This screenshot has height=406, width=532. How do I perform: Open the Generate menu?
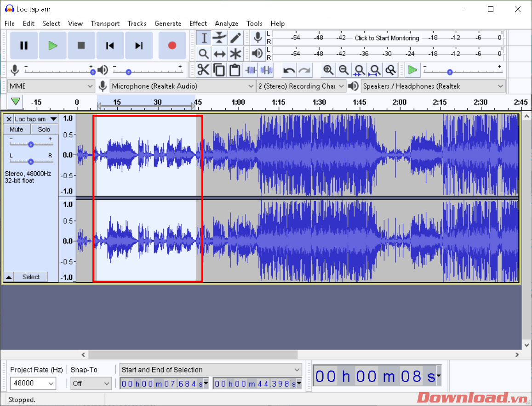(x=168, y=23)
